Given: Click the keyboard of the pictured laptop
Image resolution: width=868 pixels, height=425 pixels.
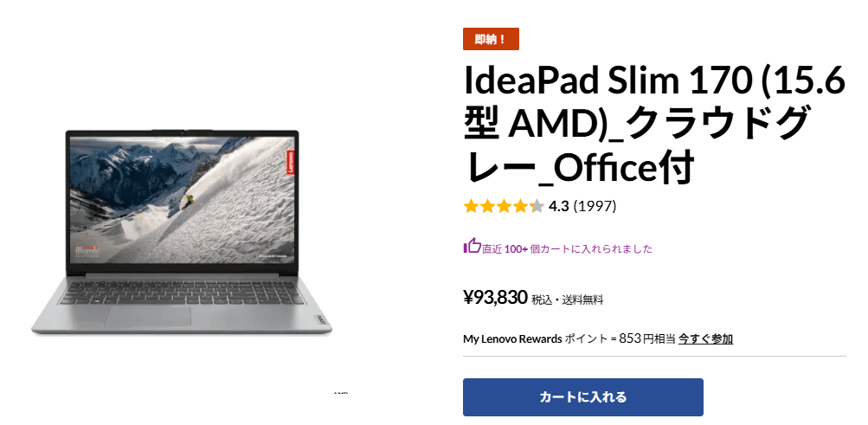Looking at the screenshot, I should click(182, 292).
